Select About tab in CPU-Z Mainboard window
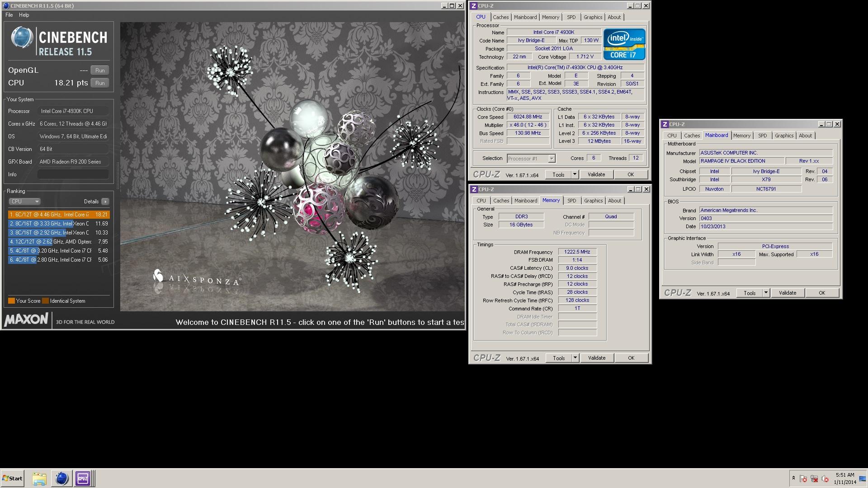 [x=805, y=136]
